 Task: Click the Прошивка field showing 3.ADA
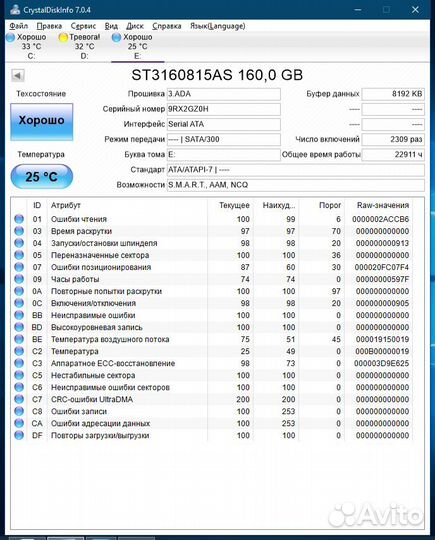(x=224, y=94)
